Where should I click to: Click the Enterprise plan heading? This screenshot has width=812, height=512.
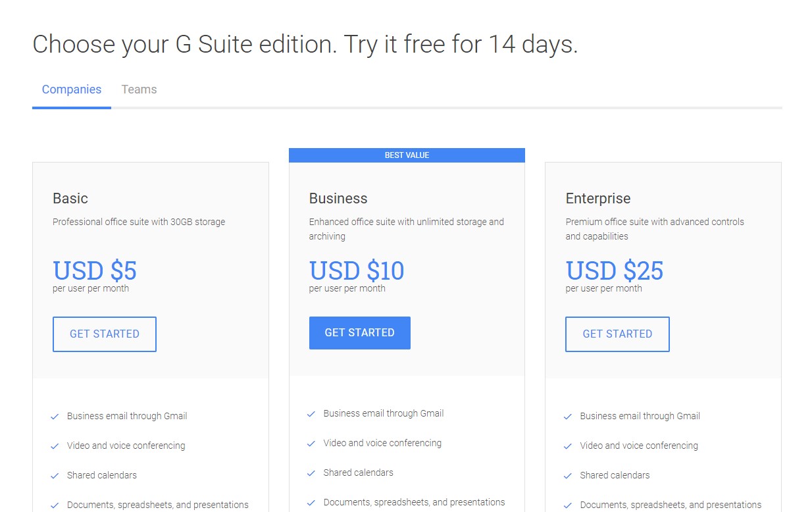point(598,199)
